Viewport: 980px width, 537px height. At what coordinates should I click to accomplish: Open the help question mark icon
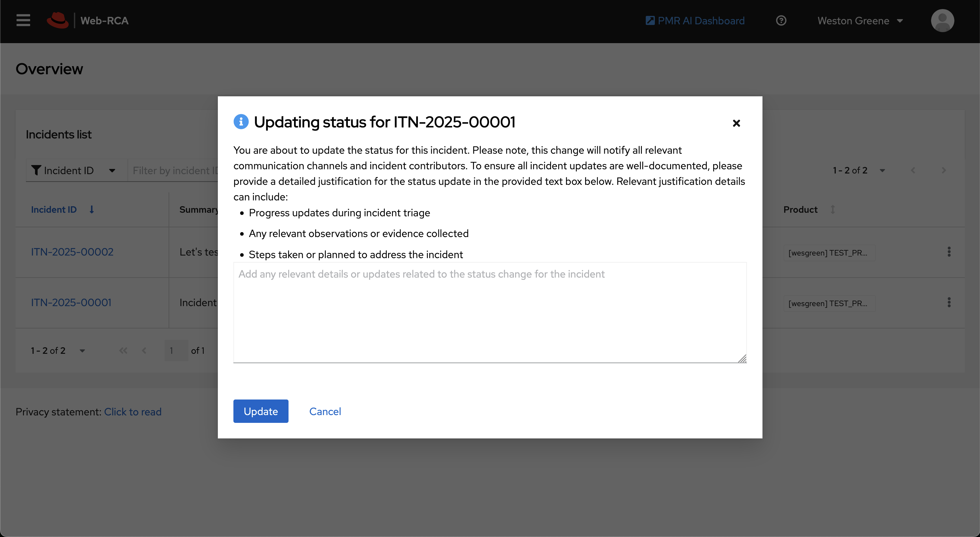click(781, 20)
